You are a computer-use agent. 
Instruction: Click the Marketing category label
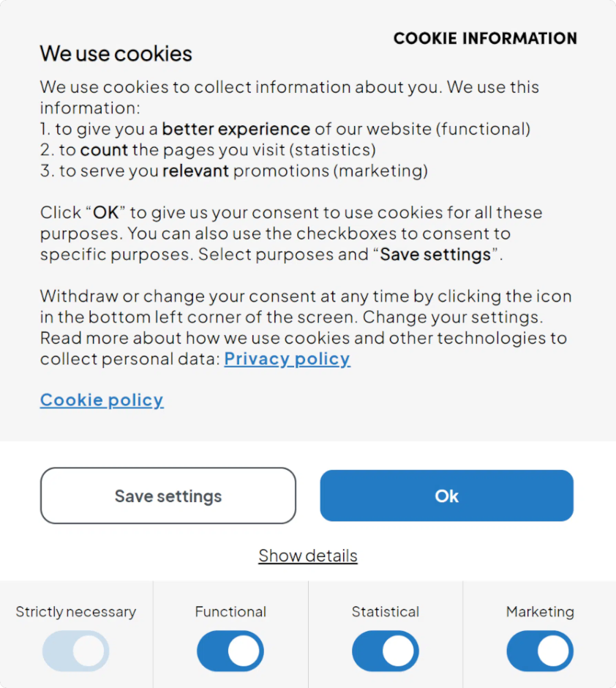pyautogui.click(x=540, y=612)
